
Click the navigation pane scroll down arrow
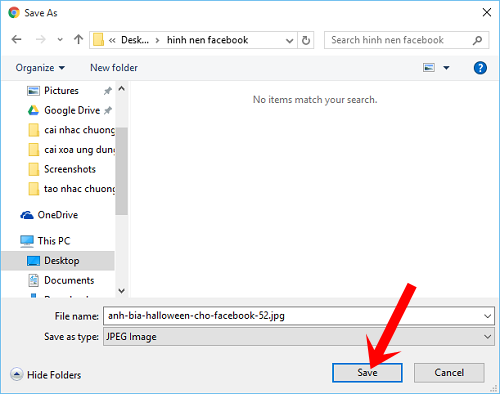pos(122,291)
